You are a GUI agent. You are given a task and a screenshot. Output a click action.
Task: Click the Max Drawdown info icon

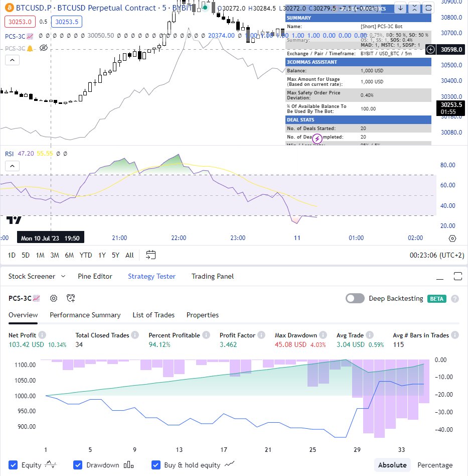323,335
